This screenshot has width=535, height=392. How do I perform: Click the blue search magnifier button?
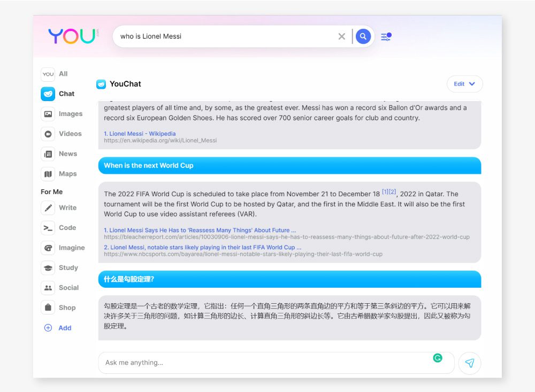(x=363, y=36)
